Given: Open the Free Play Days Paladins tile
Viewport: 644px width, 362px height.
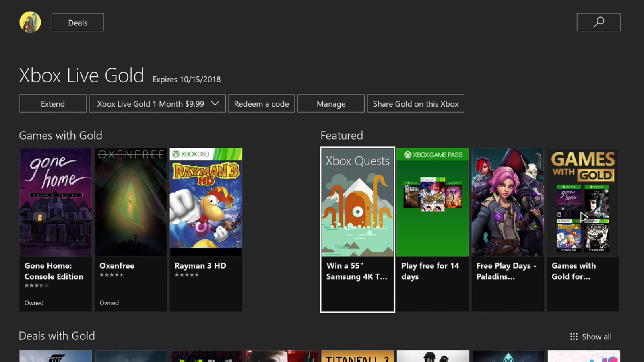Looking at the screenshot, I should (x=508, y=230).
